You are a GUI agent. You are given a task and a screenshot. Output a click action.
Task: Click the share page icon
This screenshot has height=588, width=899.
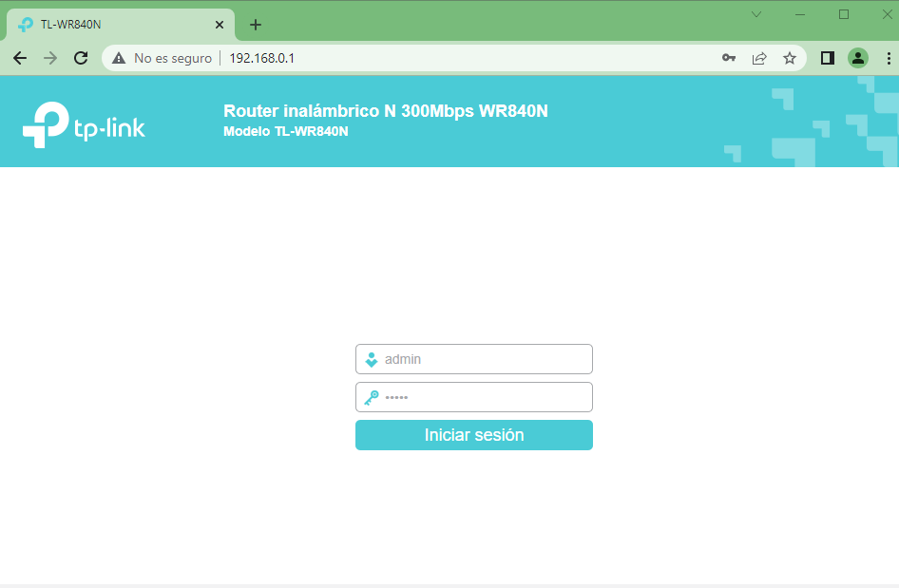coord(759,58)
